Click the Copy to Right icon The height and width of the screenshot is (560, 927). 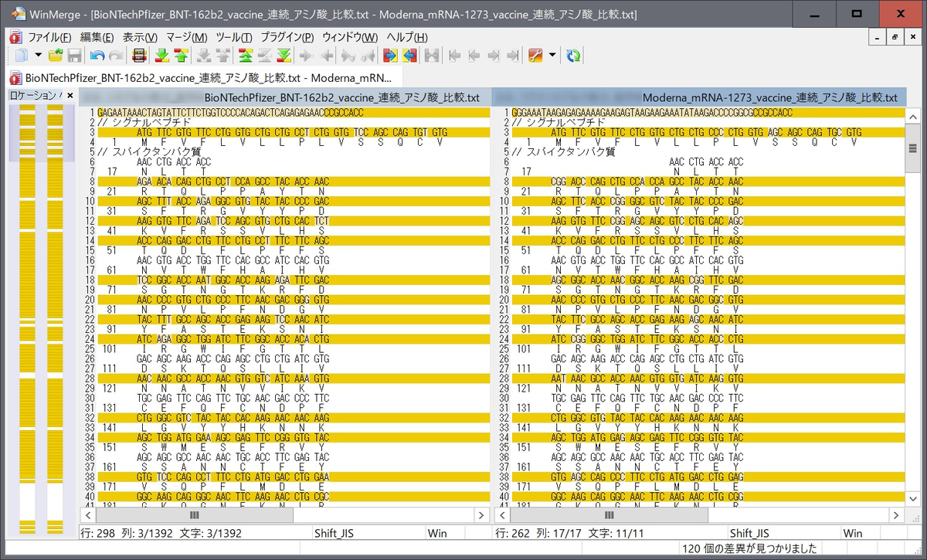pyautogui.click(x=306, y=56)
